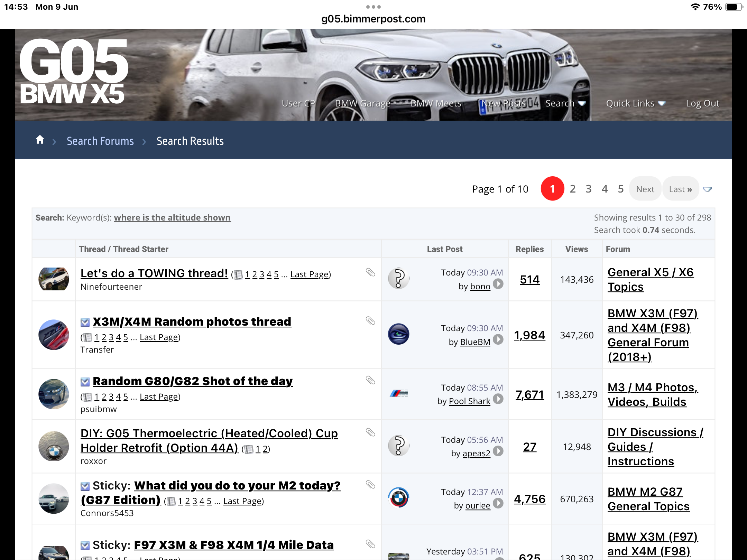The height and width of the screenshot is (560, 747).
Task: Go to last post by bono arrow
Action: coord(498,284)
